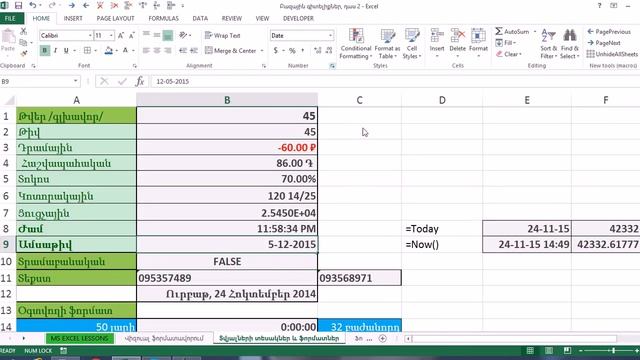Decrease decimal places
Viewport: 640px width, 360px height.
(x=329, y=51)
